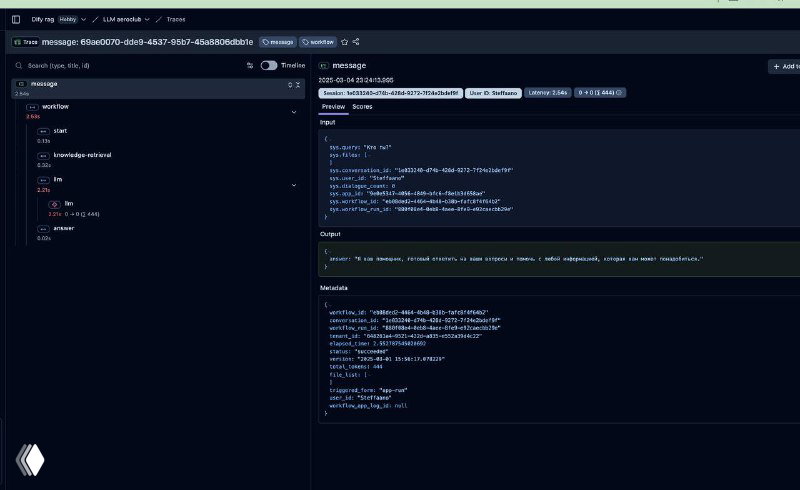The image size is (800, 490).
Task: Click the Metadata section label
Action: (334, 288)
